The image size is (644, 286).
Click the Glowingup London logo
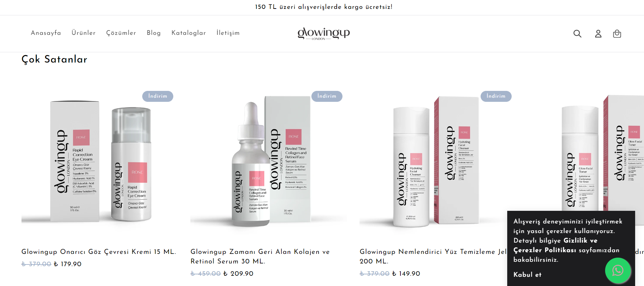coord(324,33)
